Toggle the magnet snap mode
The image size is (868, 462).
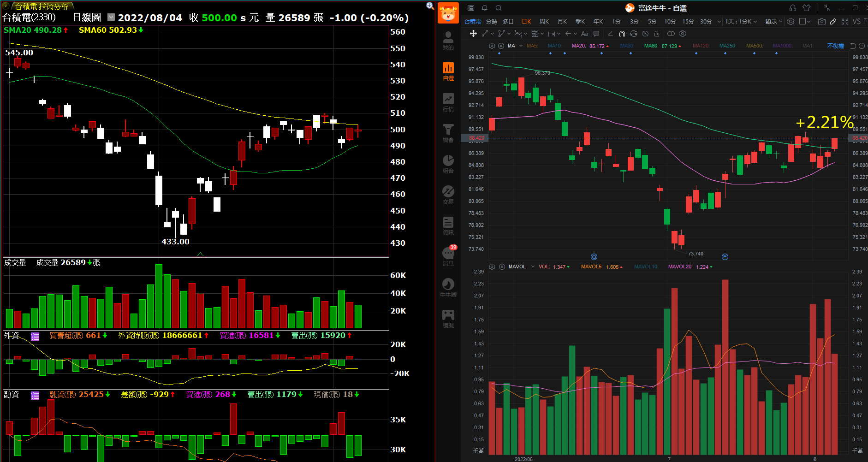[622, 34]
